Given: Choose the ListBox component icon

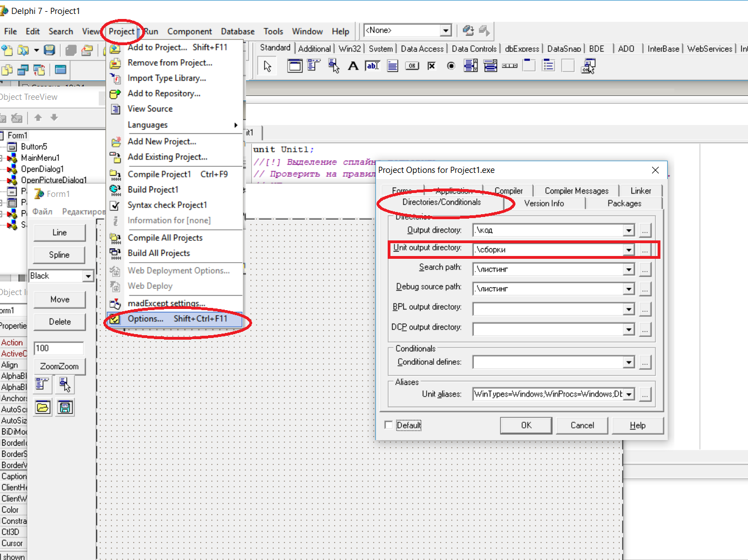Looking at the screenshot, I should [470, 66].
